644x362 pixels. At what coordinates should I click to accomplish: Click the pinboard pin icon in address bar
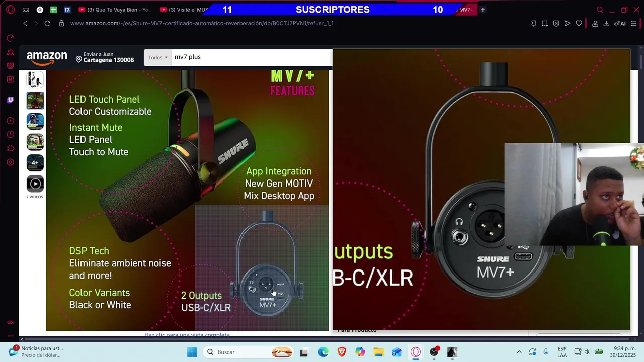coord(534,23)
